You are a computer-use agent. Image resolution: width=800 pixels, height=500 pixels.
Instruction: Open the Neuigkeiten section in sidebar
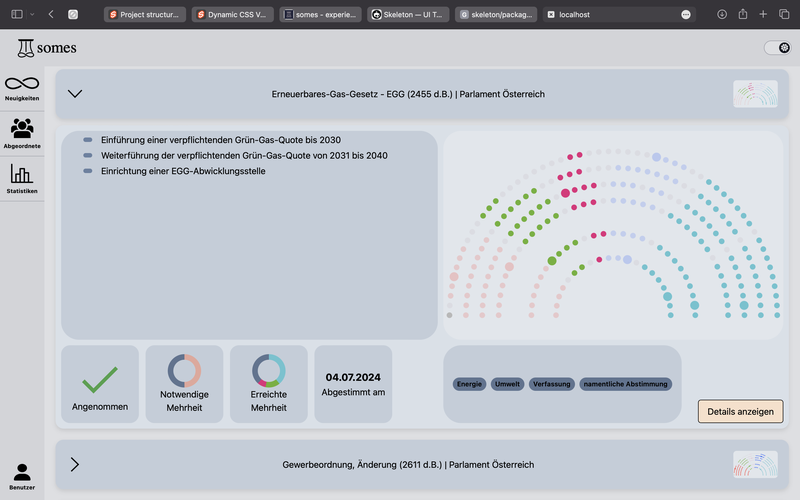point(22,87)
